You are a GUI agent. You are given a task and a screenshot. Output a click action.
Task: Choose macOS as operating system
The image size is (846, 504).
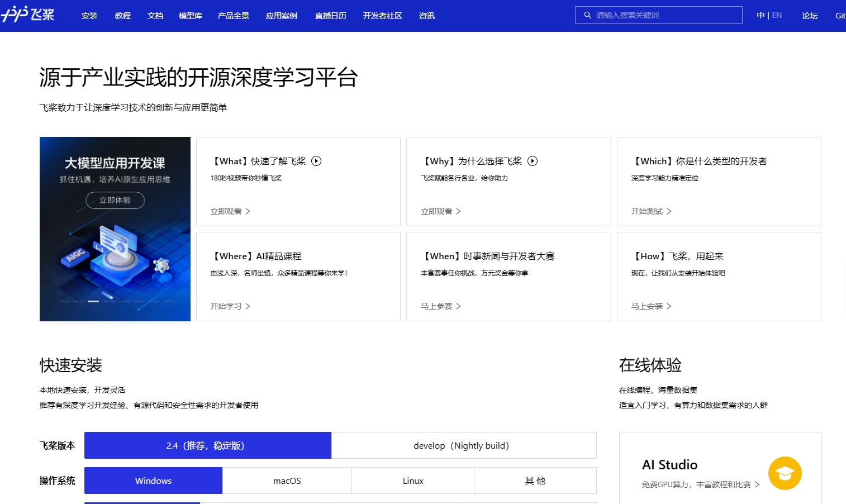287,481
